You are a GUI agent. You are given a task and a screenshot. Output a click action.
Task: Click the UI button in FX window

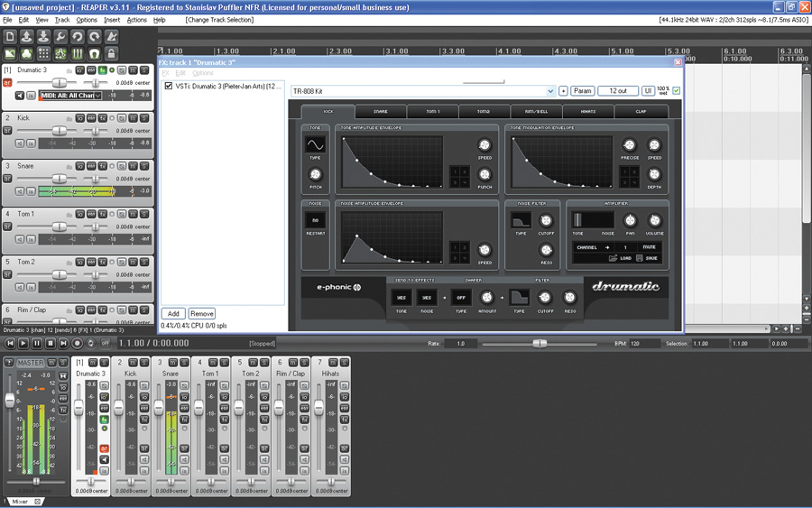648,90
